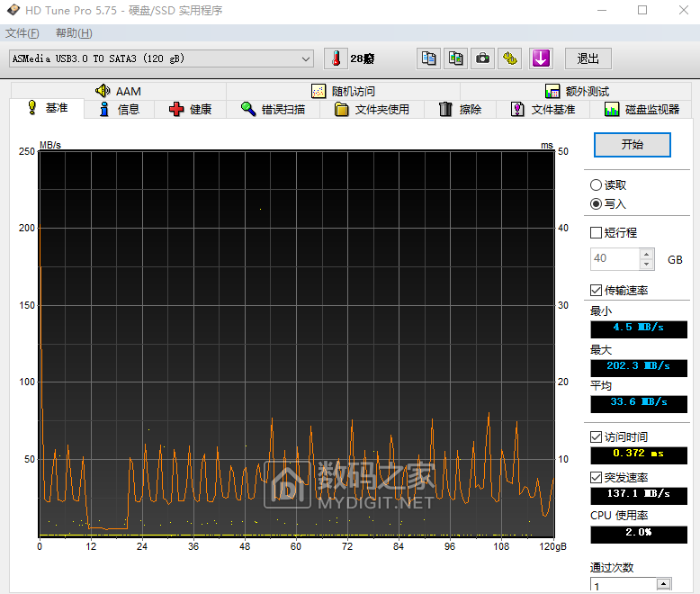The image size is (700, 594).
Task: Expand the ASMedia USB3.0 drive dropdown
Action: 306,58
